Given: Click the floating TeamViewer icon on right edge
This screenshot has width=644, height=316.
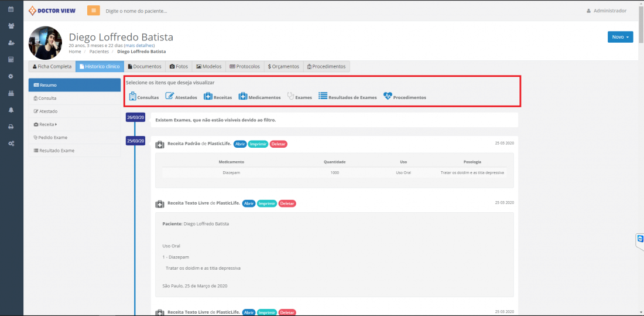Looking at the screenshot, I should [x=640, y=239].
